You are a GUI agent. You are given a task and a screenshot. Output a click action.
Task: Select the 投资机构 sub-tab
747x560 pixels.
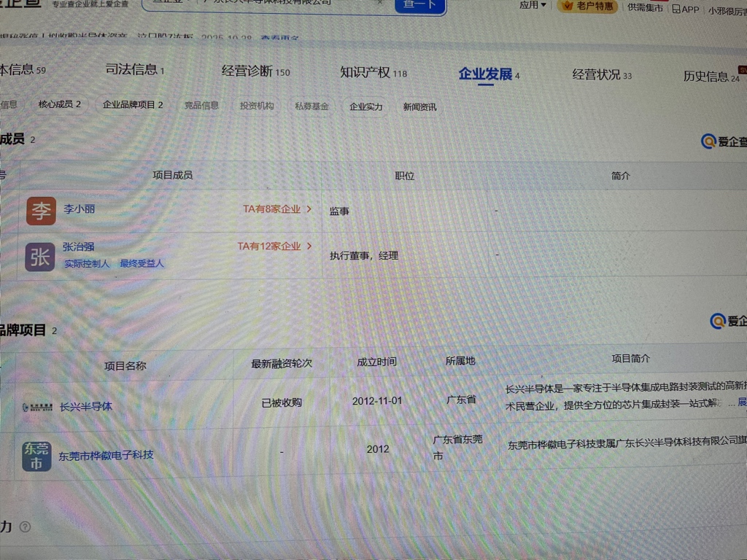click(x=257, y=106)
